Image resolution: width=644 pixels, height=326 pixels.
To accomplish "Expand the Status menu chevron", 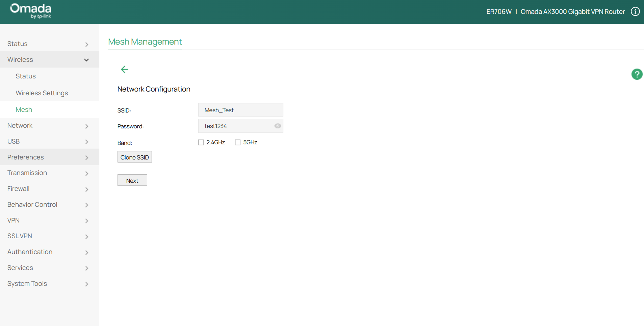I will 87,45.
